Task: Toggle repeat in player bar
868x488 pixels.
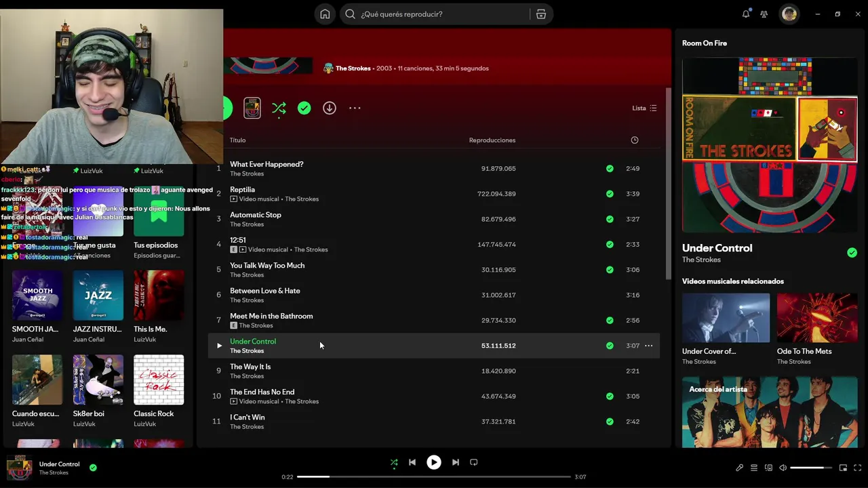Action: tap(474, 463)
